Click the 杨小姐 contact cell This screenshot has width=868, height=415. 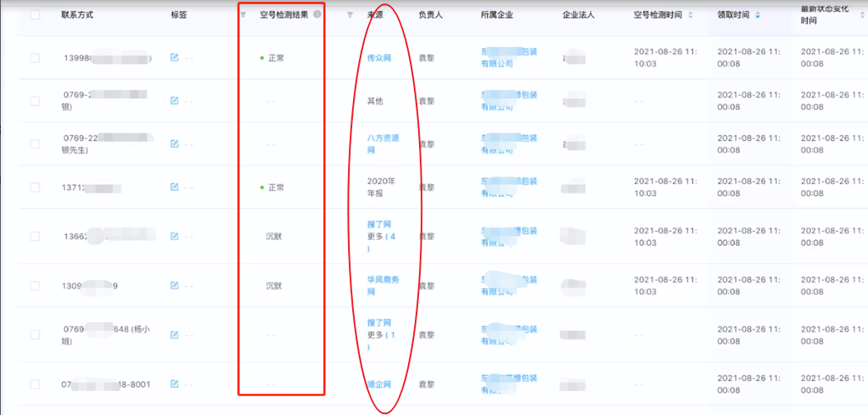106,335
